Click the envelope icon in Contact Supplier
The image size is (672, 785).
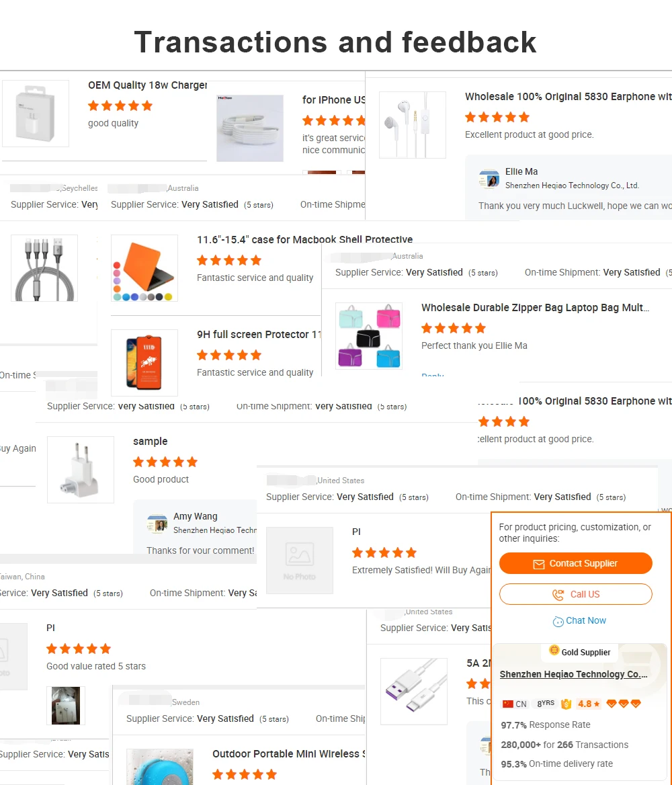tap(539, 565)
